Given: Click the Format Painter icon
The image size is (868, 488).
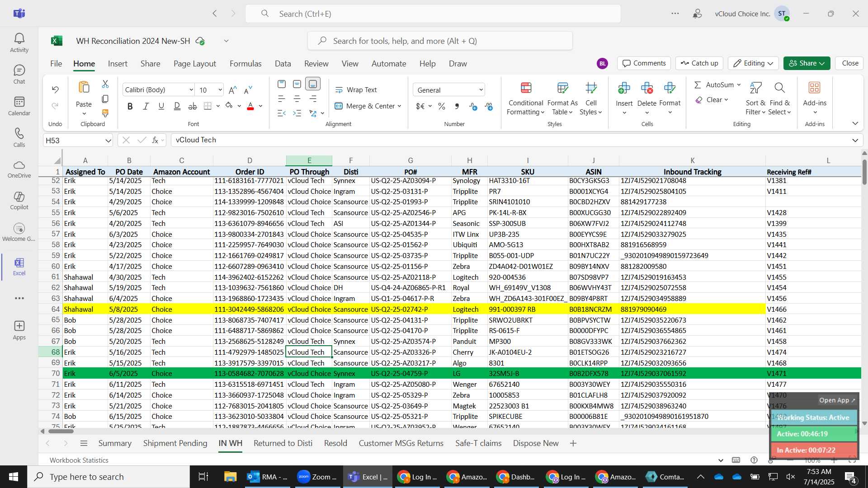Looking at the screenshot, I should (105, 113).
